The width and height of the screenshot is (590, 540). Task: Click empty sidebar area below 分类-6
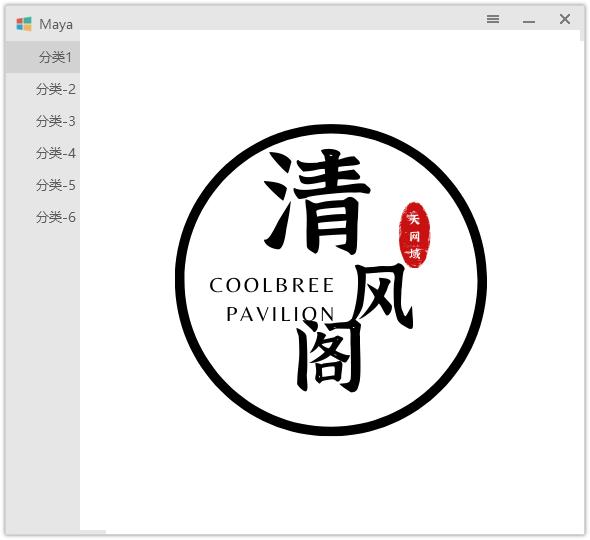point(43,376)
